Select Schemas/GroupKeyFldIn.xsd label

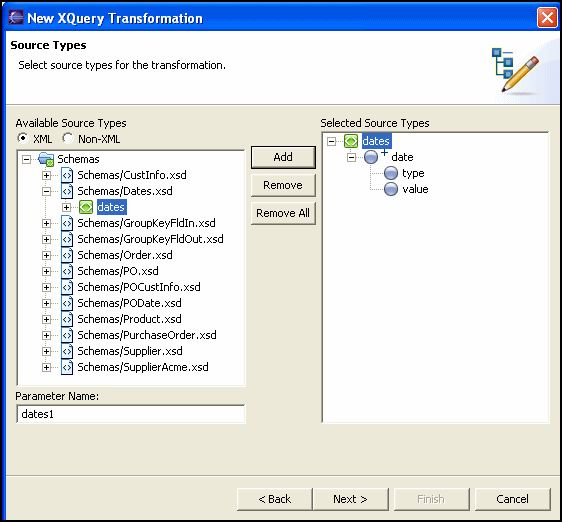tap(146, 223)
